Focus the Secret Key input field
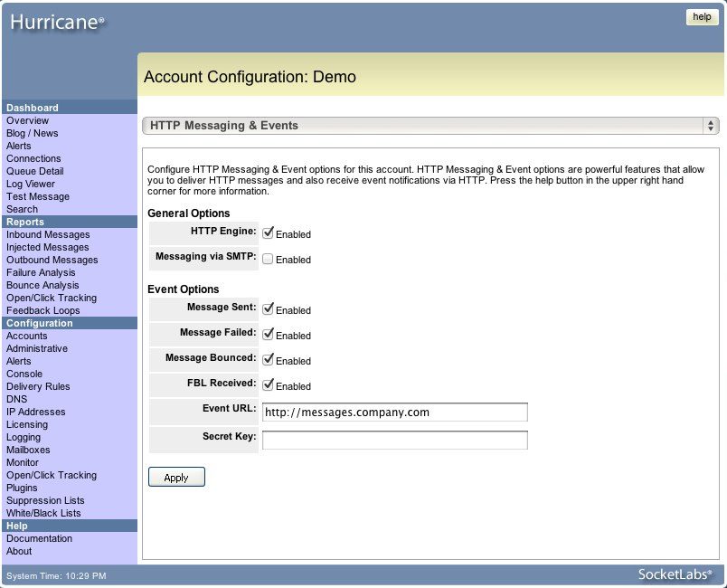Viewport: 727px width, 588px height. point(394,440)
